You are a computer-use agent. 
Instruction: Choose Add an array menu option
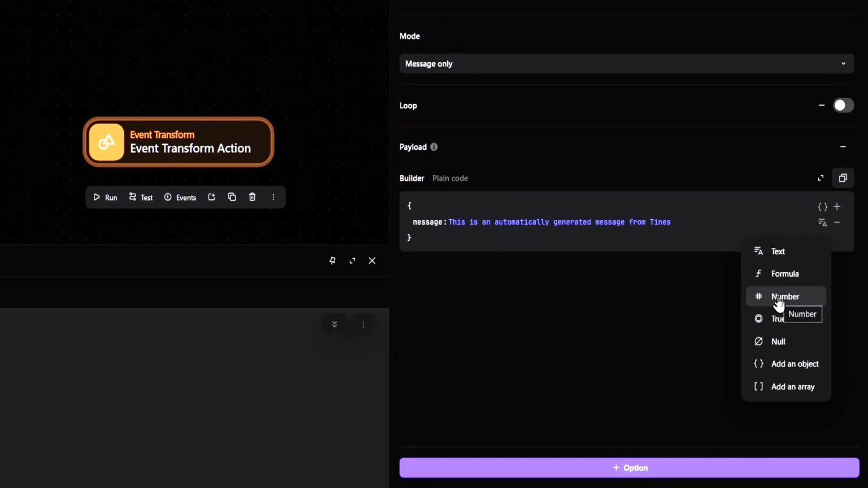(x=792, y=387)
